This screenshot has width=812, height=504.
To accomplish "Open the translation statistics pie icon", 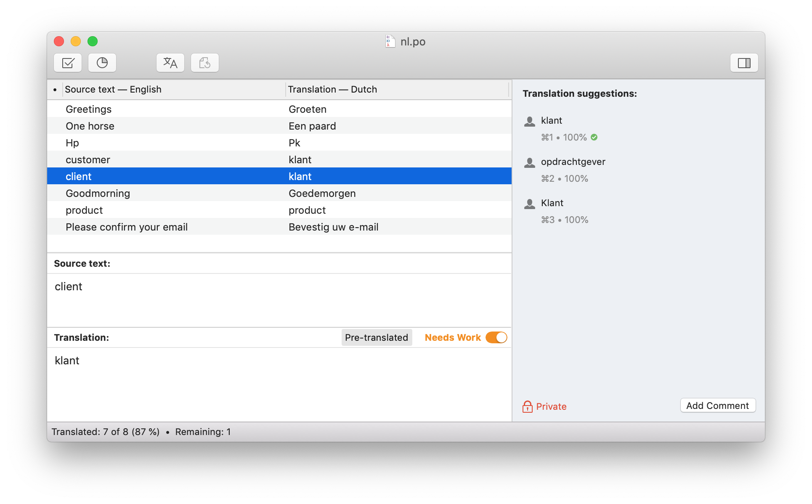I will point(102,63).
